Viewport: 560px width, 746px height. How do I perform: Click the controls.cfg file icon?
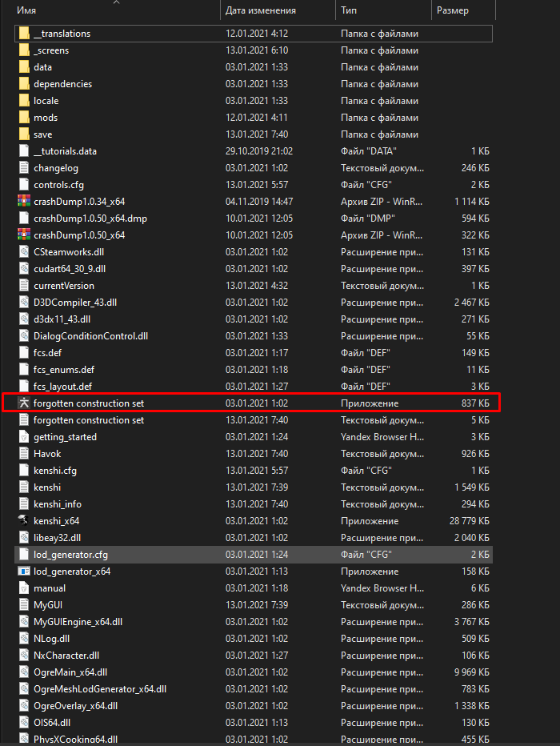pos(24,185)
